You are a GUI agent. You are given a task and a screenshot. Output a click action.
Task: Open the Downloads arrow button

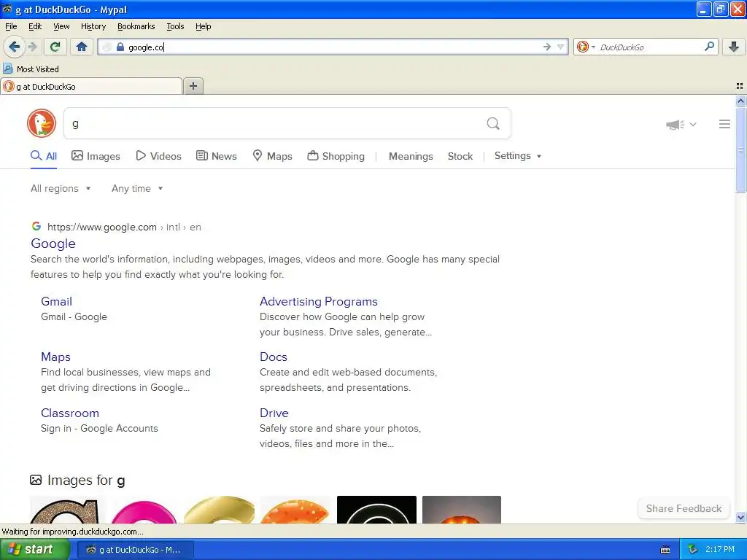pyautogui.click(x=734, y=47)
